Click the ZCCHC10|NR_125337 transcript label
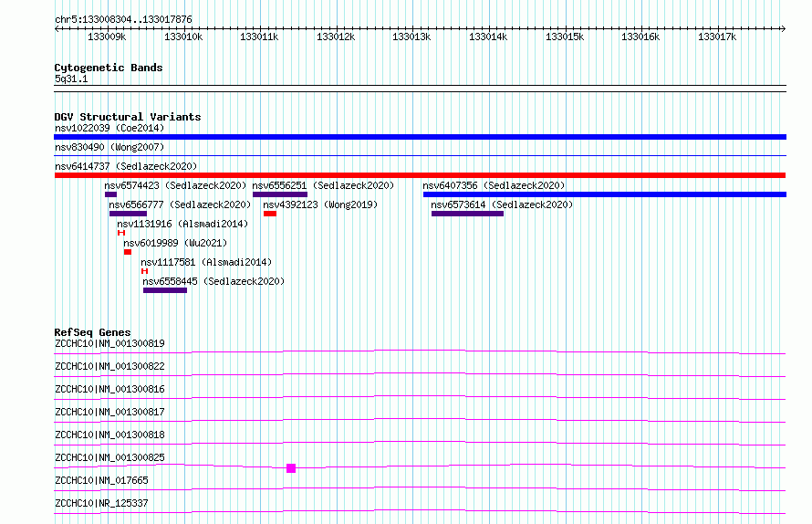The image size is (812, 524). click(101, 503)
